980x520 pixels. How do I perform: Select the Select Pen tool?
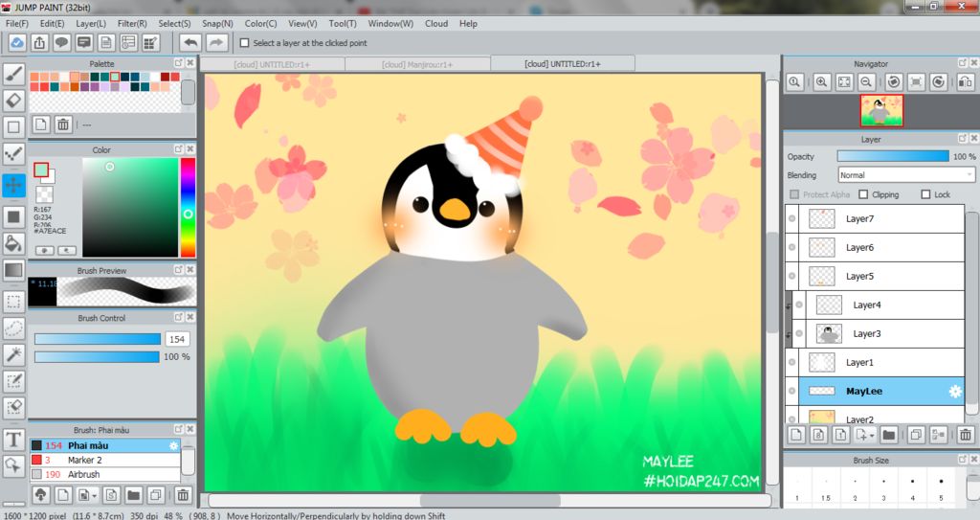(13, 381)
